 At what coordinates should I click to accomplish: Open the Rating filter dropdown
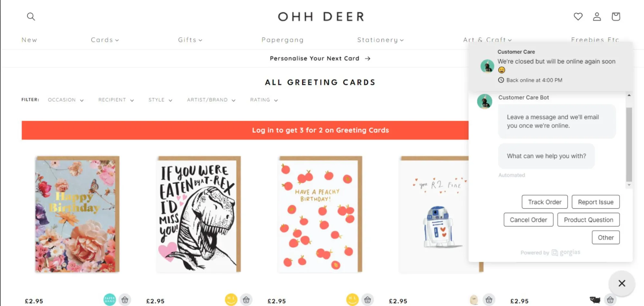point(264,100)
